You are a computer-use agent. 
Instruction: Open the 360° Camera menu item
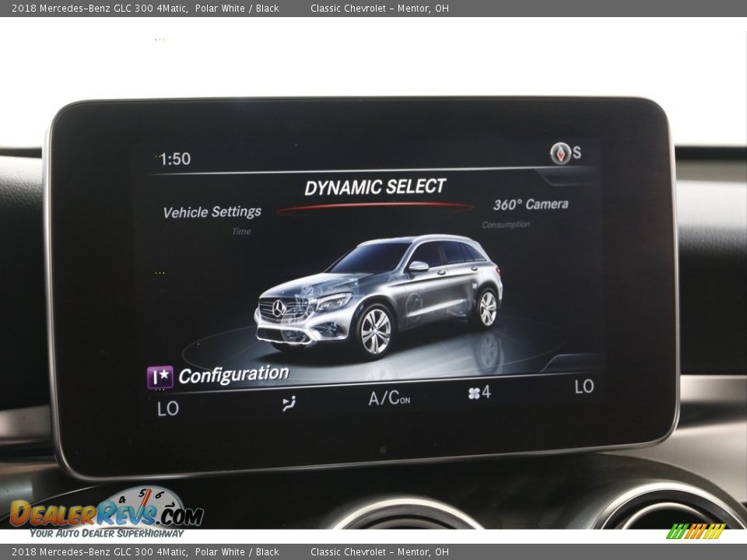click(531, 205)
